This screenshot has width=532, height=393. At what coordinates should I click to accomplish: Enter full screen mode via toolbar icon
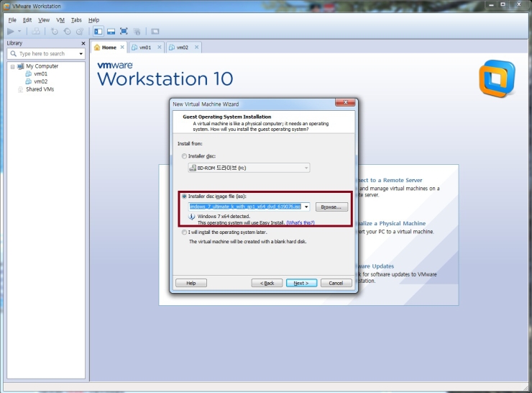coord(124,32)
